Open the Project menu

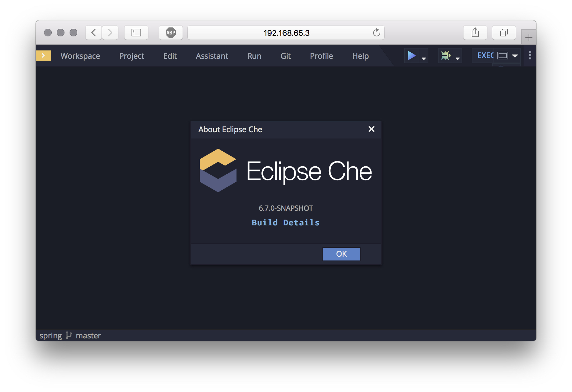[132, 56]
